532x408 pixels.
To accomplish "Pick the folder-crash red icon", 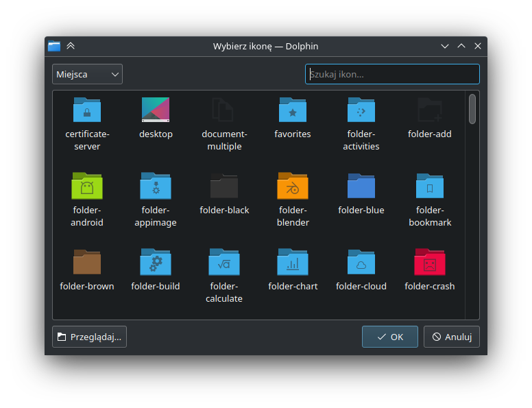I will [430, 262].
